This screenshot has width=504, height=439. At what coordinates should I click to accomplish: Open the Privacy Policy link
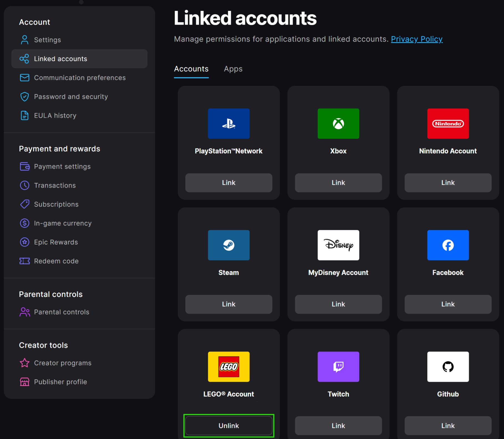(x=417, y=39)
